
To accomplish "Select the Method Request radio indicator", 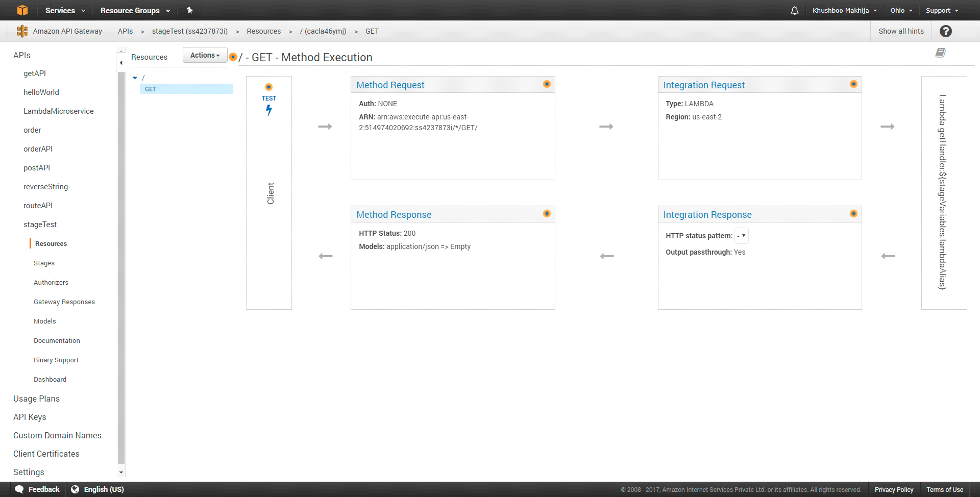I will [547, 84].
